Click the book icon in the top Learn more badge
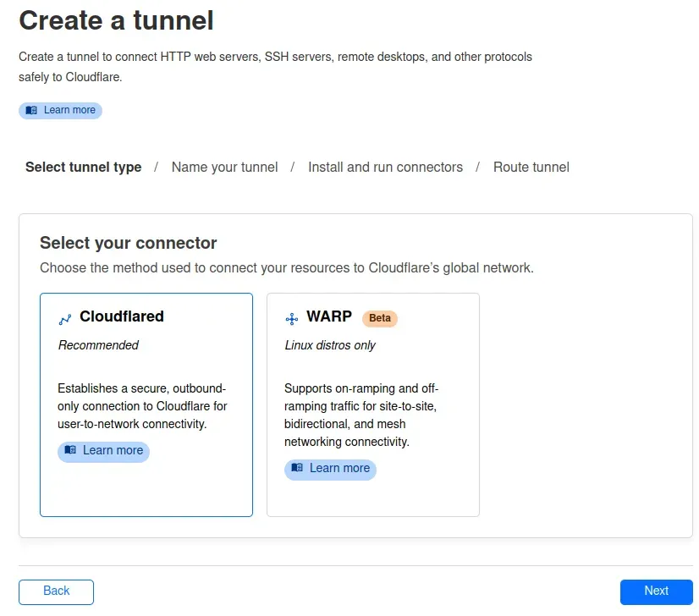Viewport: 699px width, 616px height. tap(31, 110)
